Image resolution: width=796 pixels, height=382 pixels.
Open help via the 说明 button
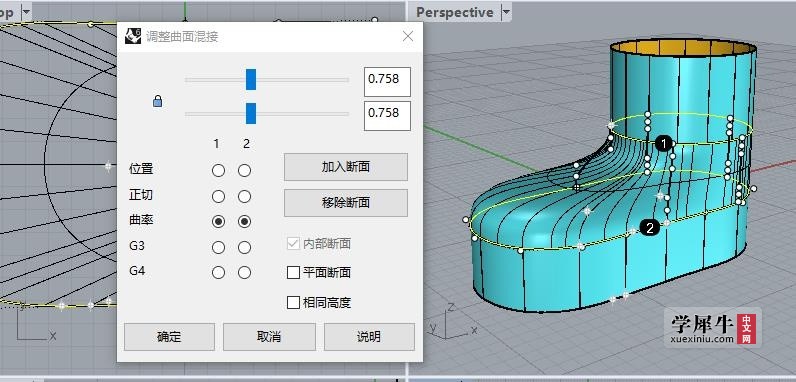pos(369,337)
